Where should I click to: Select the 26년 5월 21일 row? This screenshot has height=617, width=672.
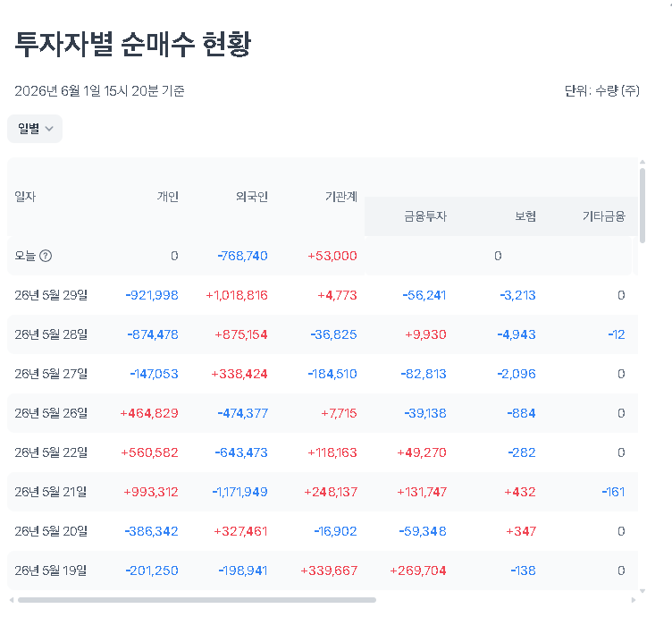tap(323, 492)
